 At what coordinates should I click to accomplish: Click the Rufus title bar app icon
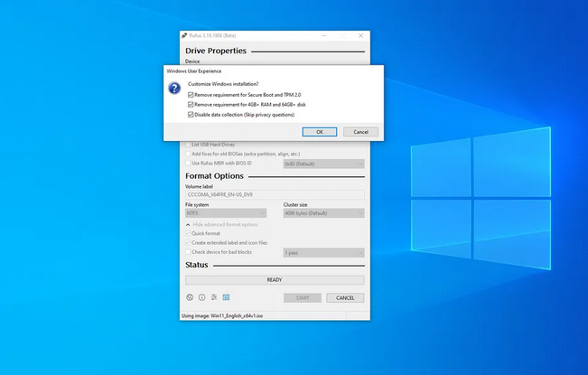[x=184, y=35]
